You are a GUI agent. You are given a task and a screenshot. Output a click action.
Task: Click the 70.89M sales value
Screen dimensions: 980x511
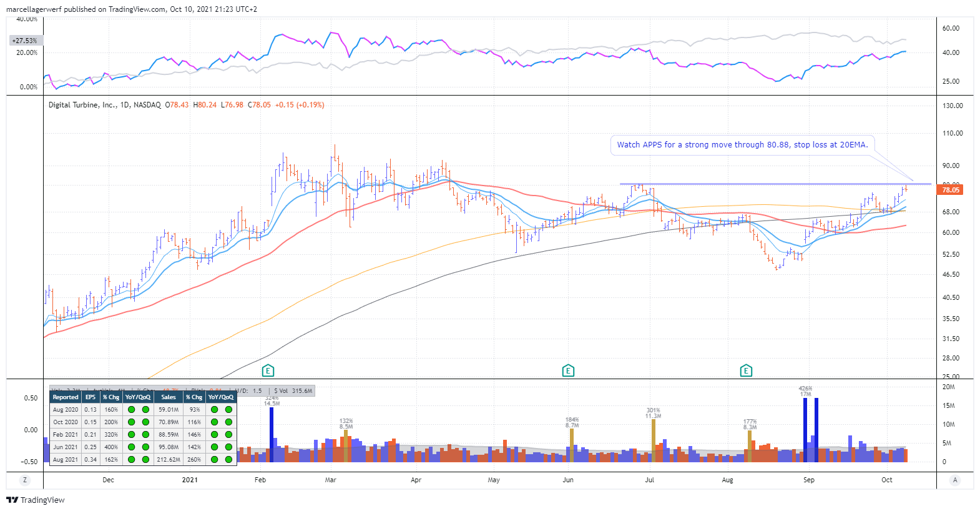[169, 422]
